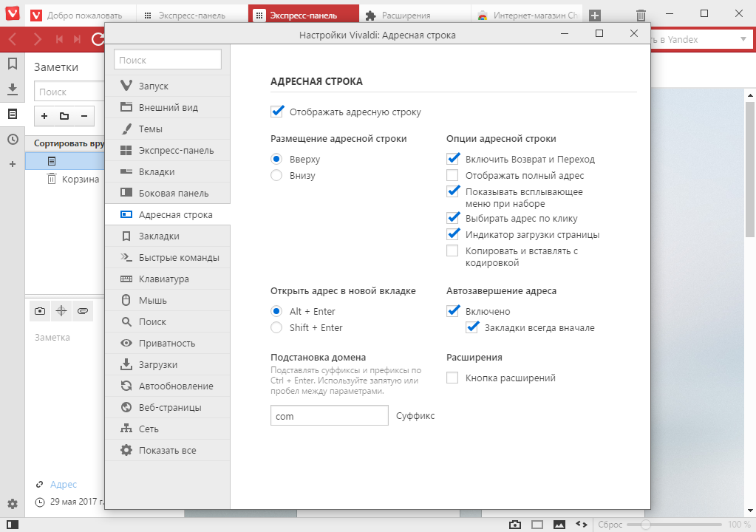The height and width of the screenshot is (532, 756).
Task: Select the 'Внизу' address bar position
Action: pyautogui.click(x=276, y=176)
